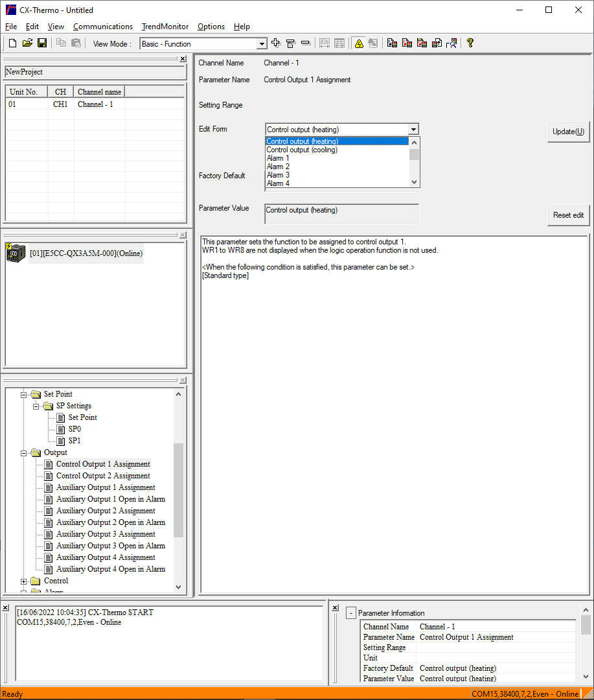Open the Edit menu
Screen dimensions: 594x700
32,27
